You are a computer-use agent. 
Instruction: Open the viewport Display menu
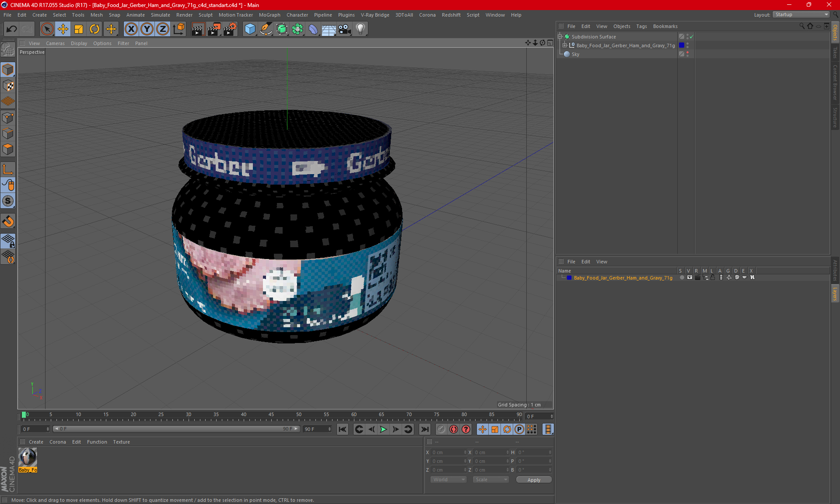point(79,43)
